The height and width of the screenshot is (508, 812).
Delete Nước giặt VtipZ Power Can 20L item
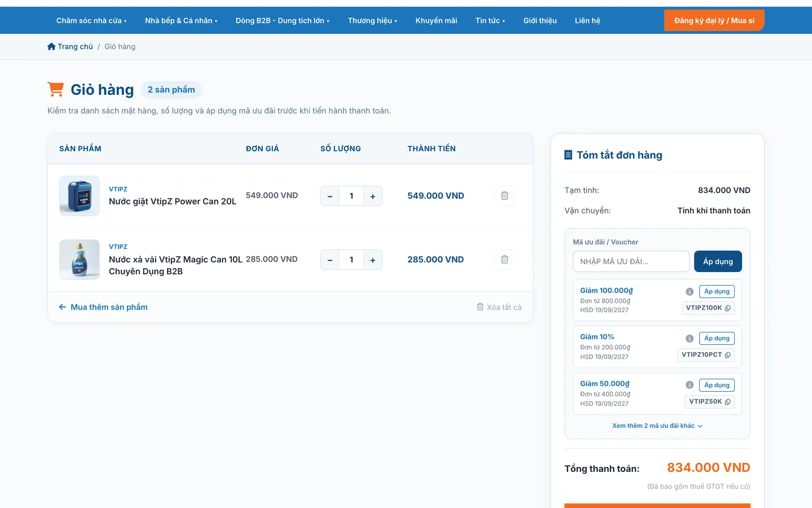505,196
